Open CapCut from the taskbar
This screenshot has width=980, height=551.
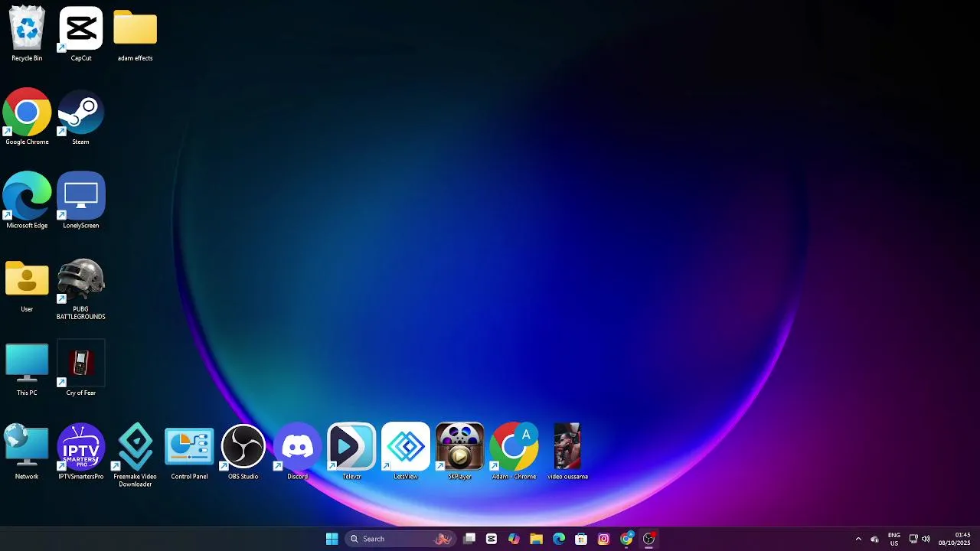(492, 539)
